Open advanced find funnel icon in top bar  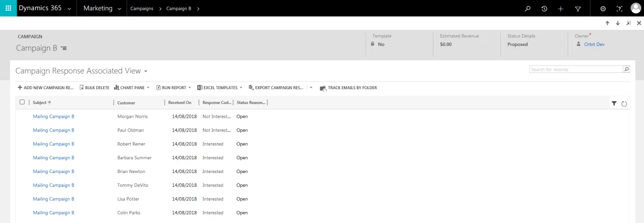click(x=578, y=8)
